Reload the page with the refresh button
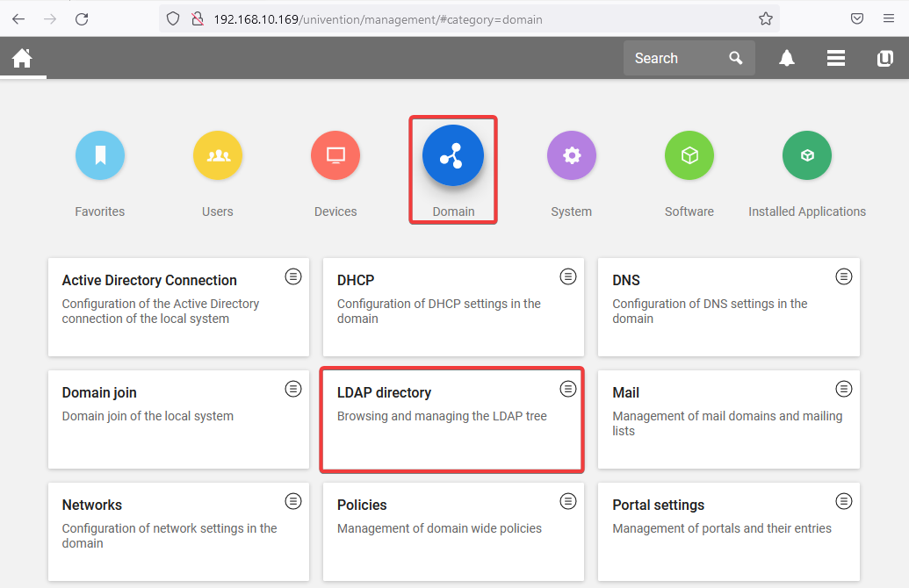Viewport: 909px width, 588px height. (82, 18)
